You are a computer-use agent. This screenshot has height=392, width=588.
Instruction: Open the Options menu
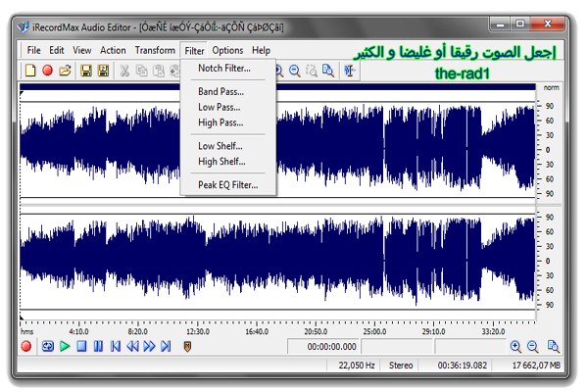pos(227,50)
